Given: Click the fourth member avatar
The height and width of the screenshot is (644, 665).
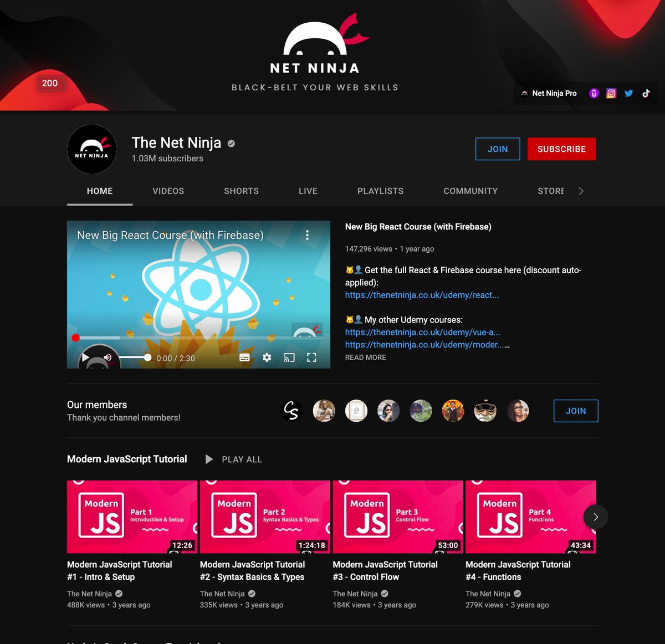Looking at the screenshot, I should pos(388,411).
